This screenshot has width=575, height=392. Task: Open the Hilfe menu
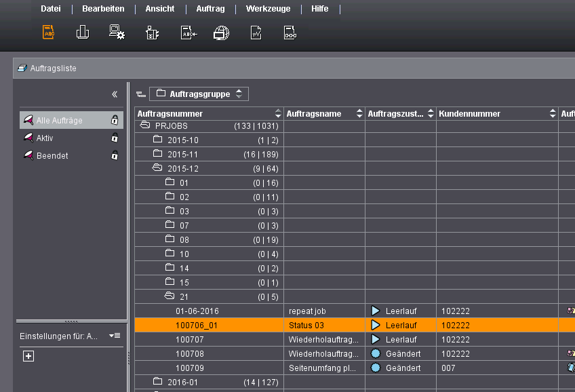tap(320, 9)
